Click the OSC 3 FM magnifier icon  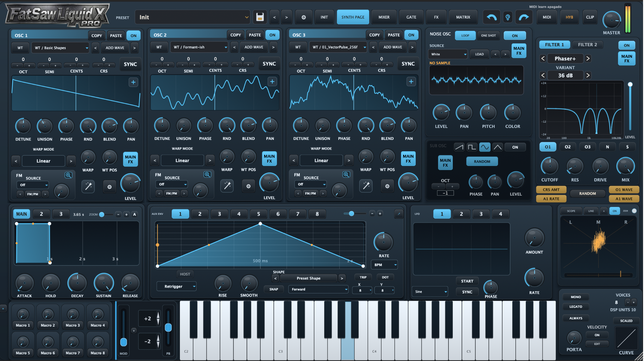click(x=346, y=175)
